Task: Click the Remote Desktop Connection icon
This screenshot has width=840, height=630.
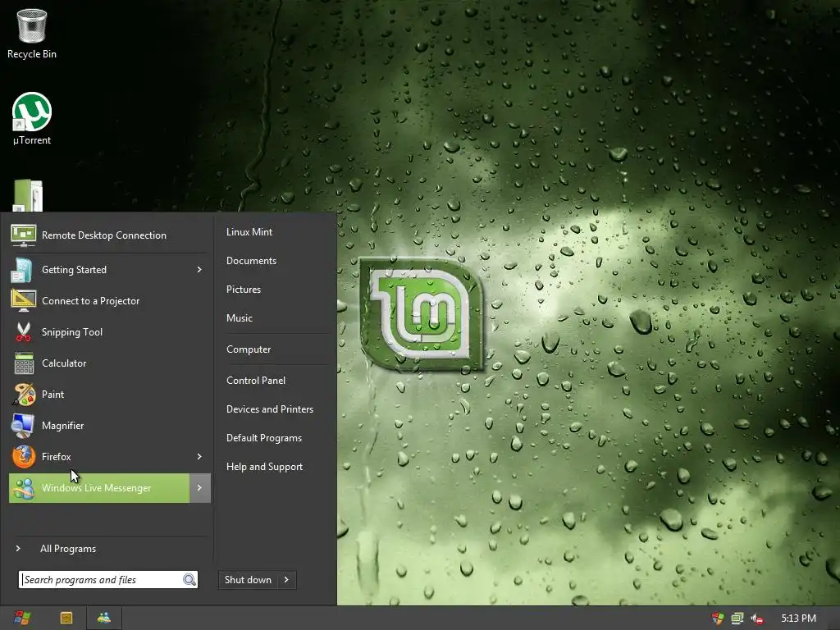Action: coord(24,235)
